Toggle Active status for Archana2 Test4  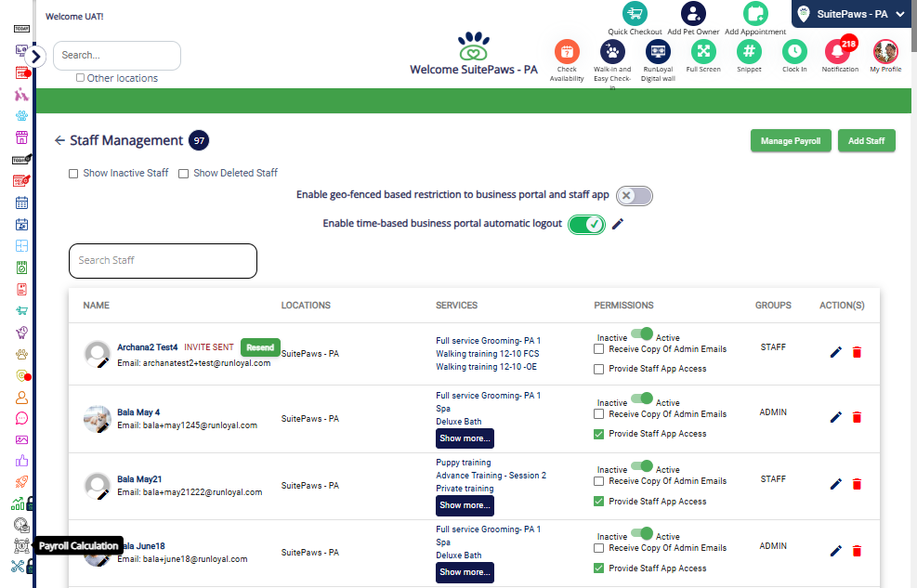click(642, 333)
